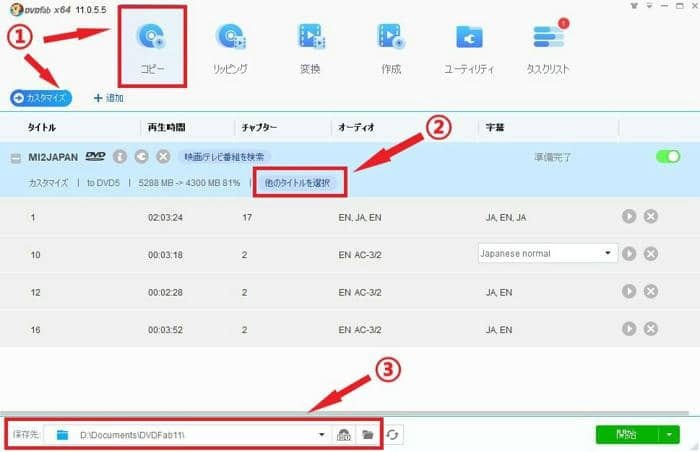The height and width of the screenshot is (452, 700).
Task: Click 他のタイトルを選択 button
Action: click(x=300, y=184)
